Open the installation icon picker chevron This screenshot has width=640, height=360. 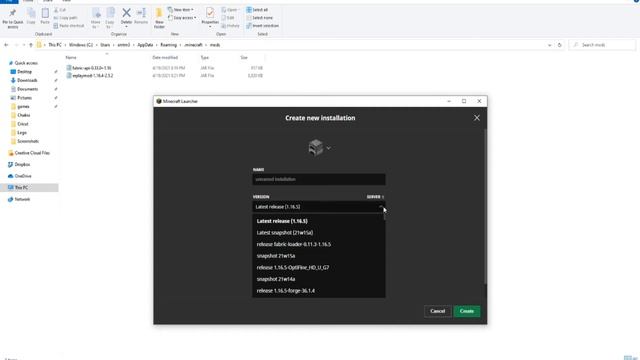tap(329, 148)
